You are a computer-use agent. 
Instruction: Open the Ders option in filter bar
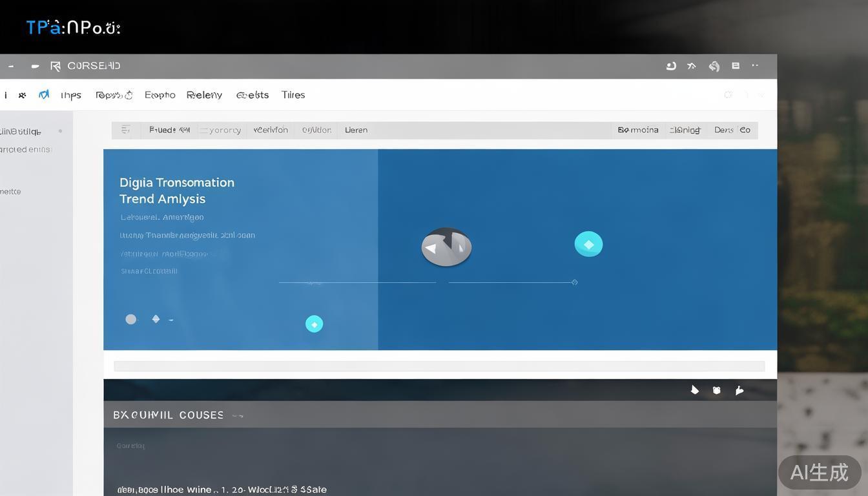coord(723,130)
